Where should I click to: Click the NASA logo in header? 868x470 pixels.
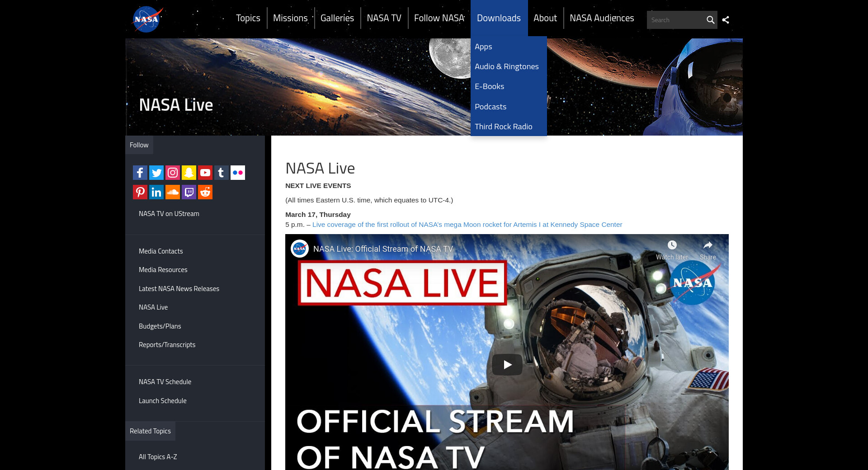(x=147, y=19)
